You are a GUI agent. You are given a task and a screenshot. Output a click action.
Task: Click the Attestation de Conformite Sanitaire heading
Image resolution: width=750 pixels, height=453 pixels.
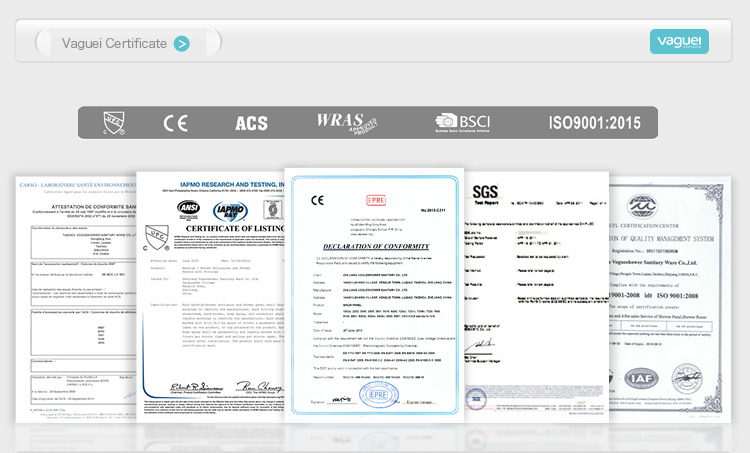tap(94, 207)
